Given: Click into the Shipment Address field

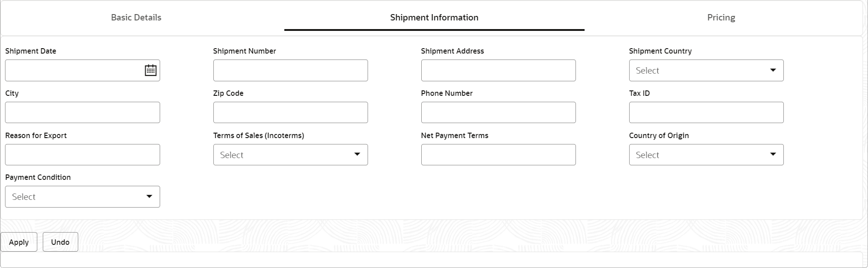Looking at the screenshot, I should coord(498,70).
